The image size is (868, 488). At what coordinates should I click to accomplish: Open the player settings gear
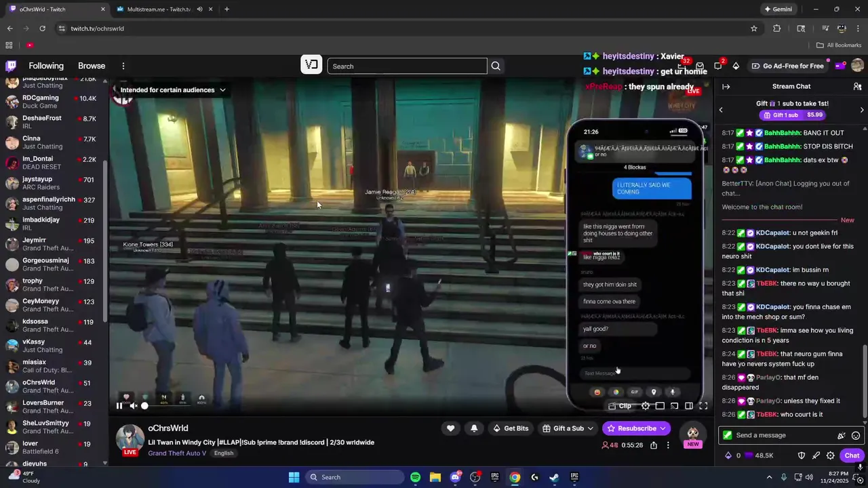[x=646, y=406]
